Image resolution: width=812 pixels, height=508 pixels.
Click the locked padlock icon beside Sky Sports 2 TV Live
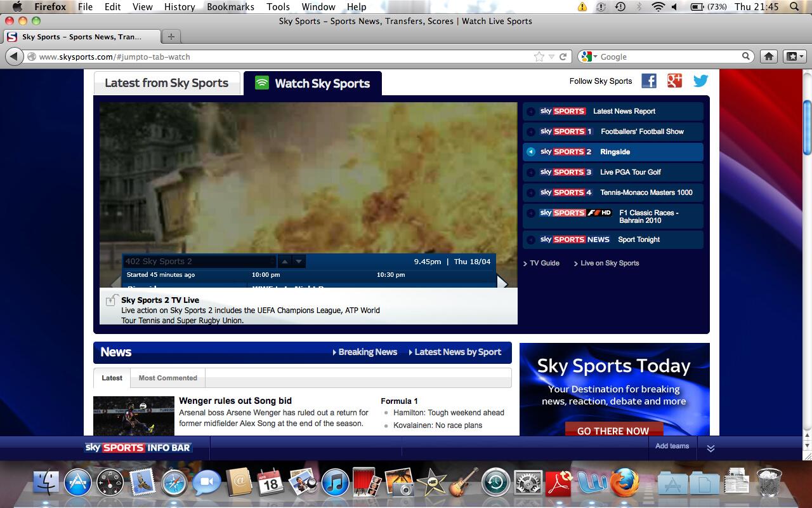111,300
